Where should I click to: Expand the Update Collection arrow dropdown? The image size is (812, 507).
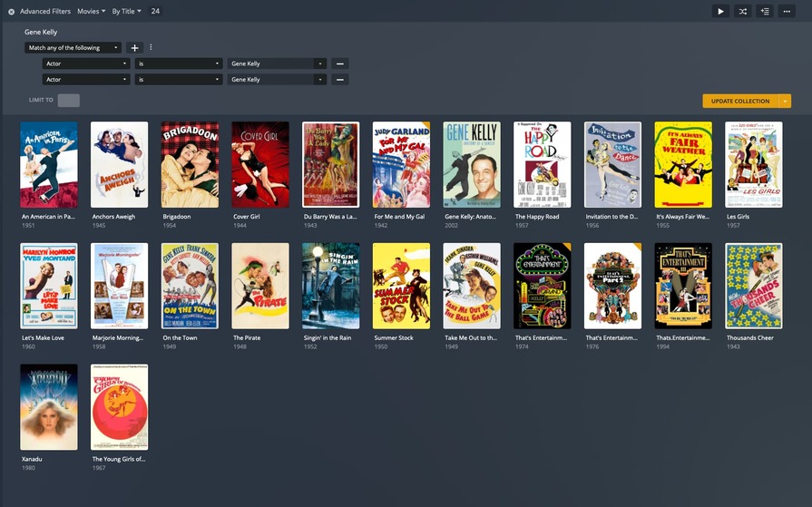tap(785, 101)
